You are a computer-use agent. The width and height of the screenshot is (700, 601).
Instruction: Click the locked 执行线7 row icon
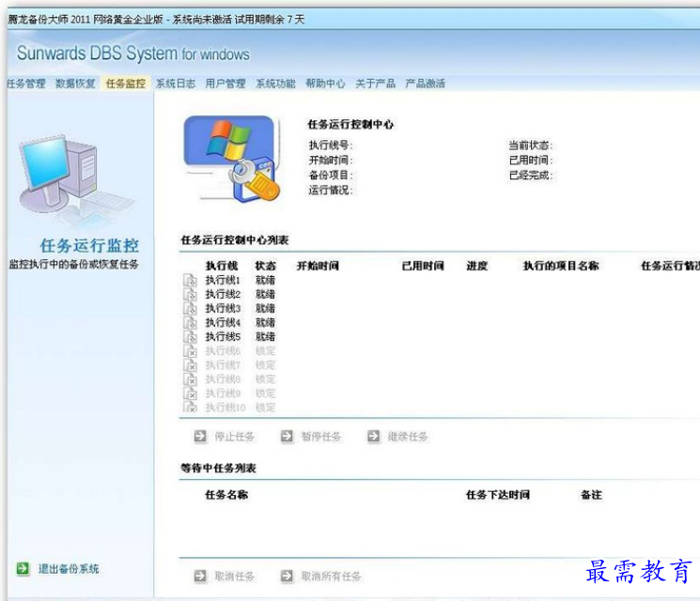(x=190, y=365)
